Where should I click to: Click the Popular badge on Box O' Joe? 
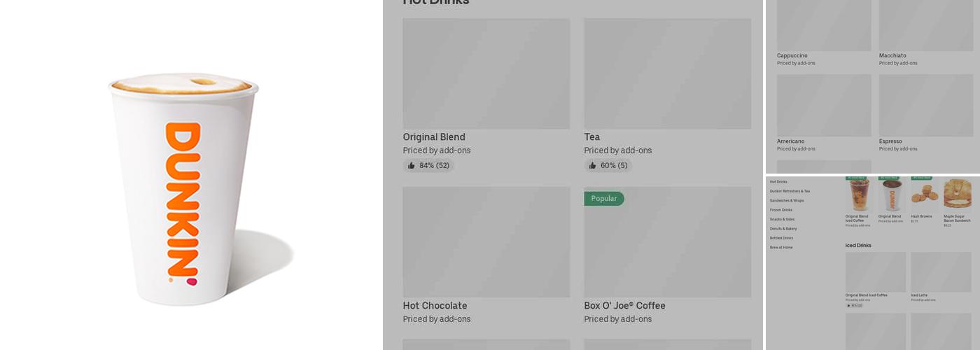pyautogui.click(x=604, y=199)
